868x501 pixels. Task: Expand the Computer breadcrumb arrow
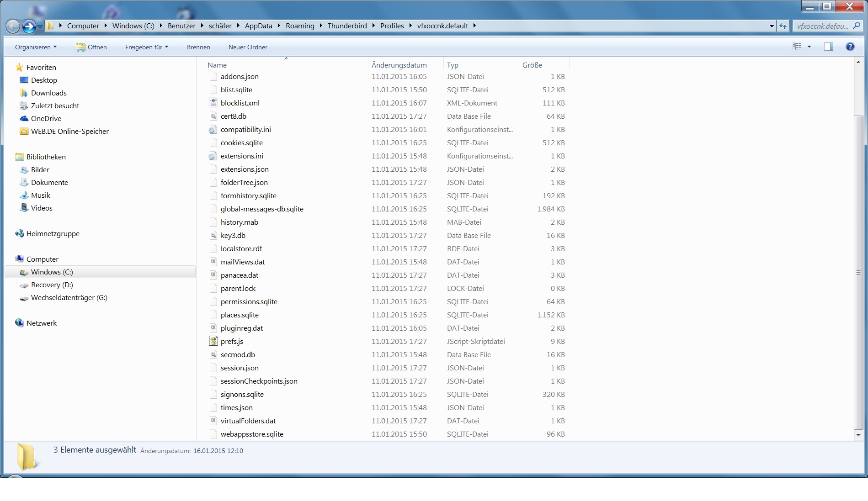(106, 26)
